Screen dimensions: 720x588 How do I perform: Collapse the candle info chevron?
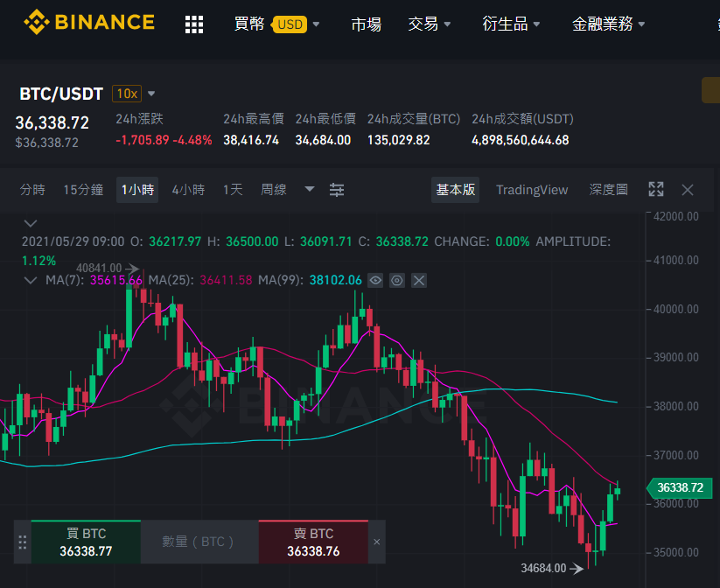click(31, 223)
